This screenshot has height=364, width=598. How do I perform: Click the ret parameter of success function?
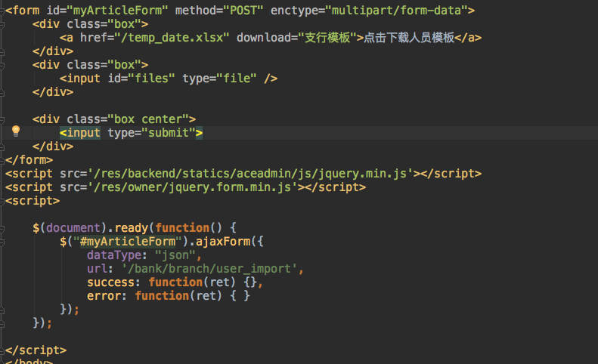click(220, 282)
